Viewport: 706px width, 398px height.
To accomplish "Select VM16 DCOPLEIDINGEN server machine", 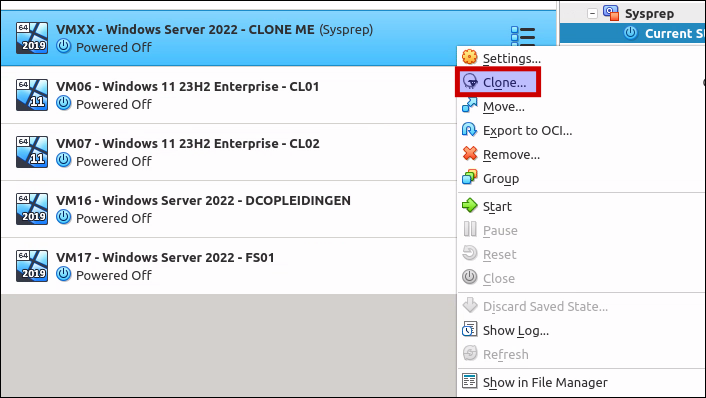I will [229, 209].
